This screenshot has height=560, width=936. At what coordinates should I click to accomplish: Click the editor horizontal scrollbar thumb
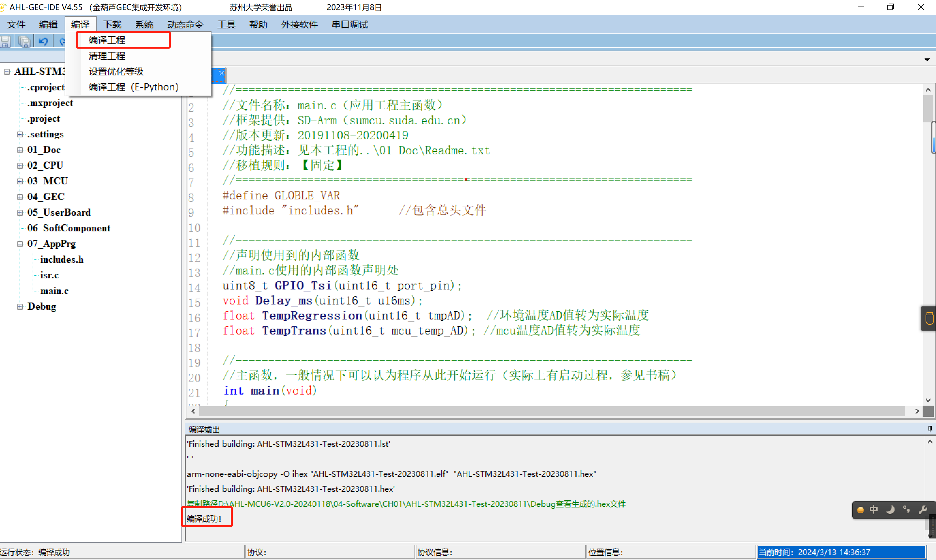[552, 411]
